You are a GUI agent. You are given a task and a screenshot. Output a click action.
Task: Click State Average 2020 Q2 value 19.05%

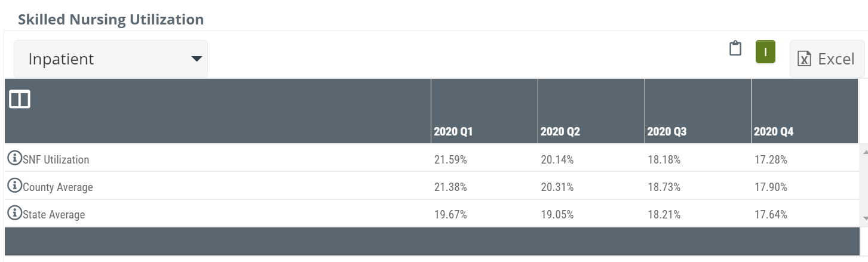557,215
